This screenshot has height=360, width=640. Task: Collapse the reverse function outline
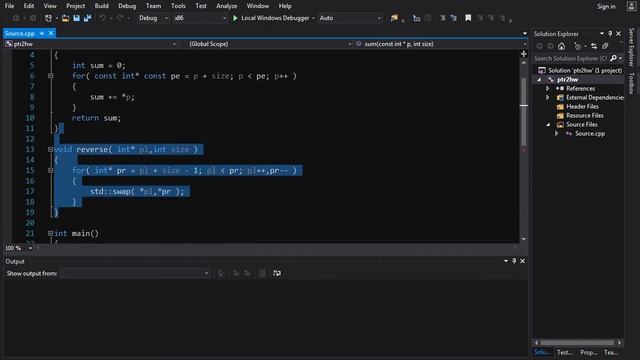(x=51, y=149)
